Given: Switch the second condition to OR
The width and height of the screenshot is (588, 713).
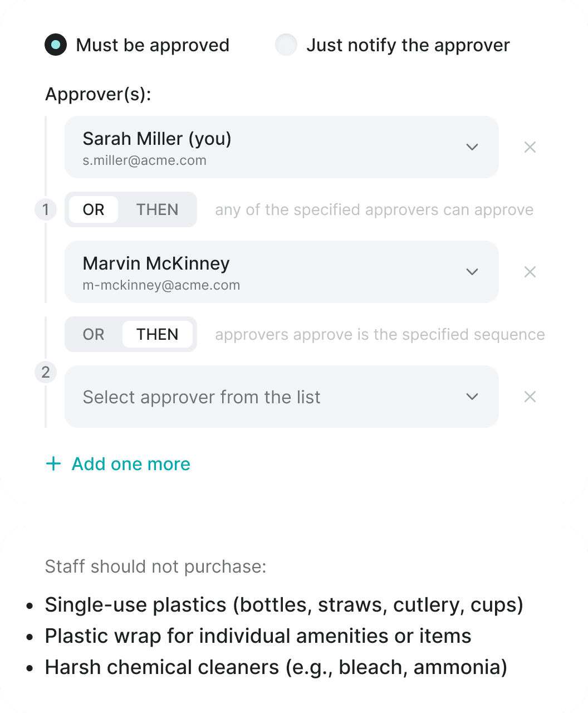Looking at the screenshot, I should [x=94, y=335].
